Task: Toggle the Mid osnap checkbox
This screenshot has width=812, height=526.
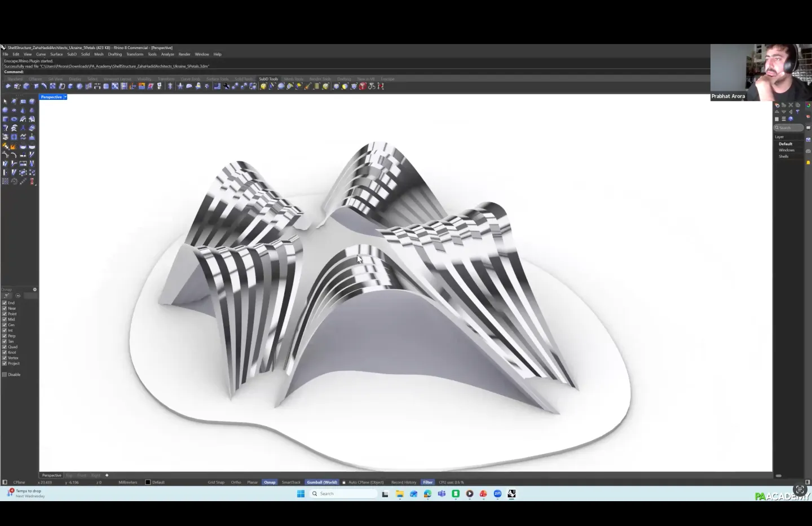Action: click(5, 319)
